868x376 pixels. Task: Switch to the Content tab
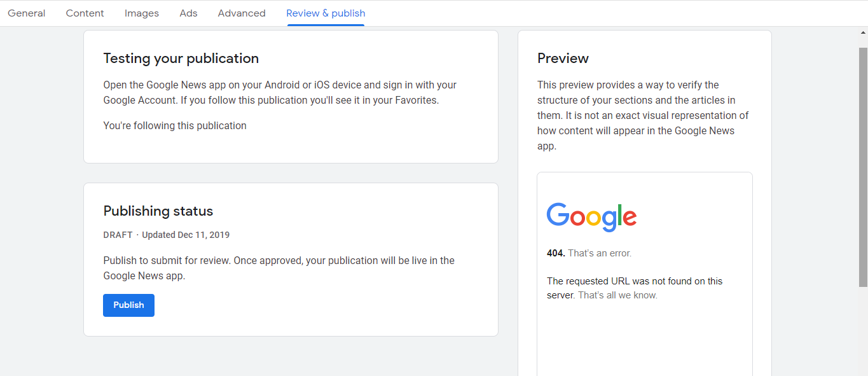85,13
